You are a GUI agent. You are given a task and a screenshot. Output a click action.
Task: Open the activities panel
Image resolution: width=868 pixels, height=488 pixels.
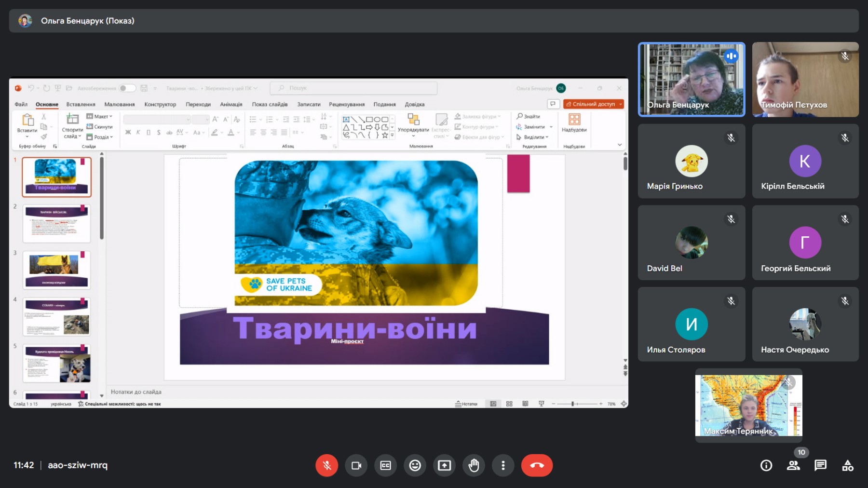point(847,465)
